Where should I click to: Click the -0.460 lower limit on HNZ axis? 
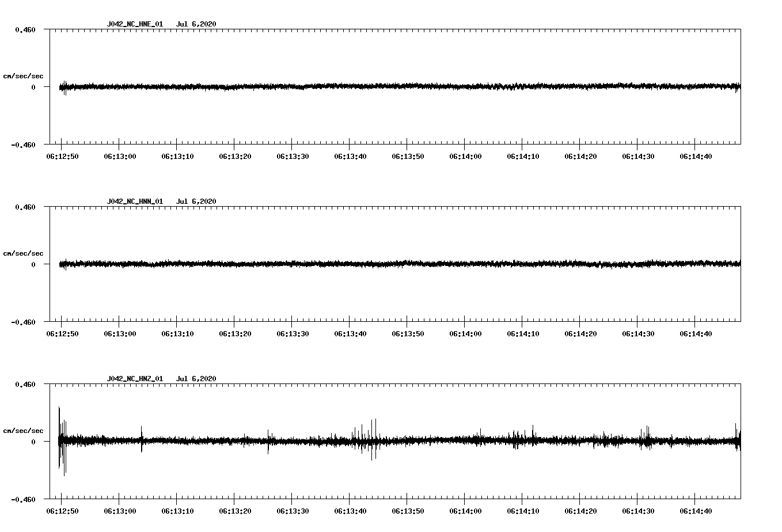[23, 500]
